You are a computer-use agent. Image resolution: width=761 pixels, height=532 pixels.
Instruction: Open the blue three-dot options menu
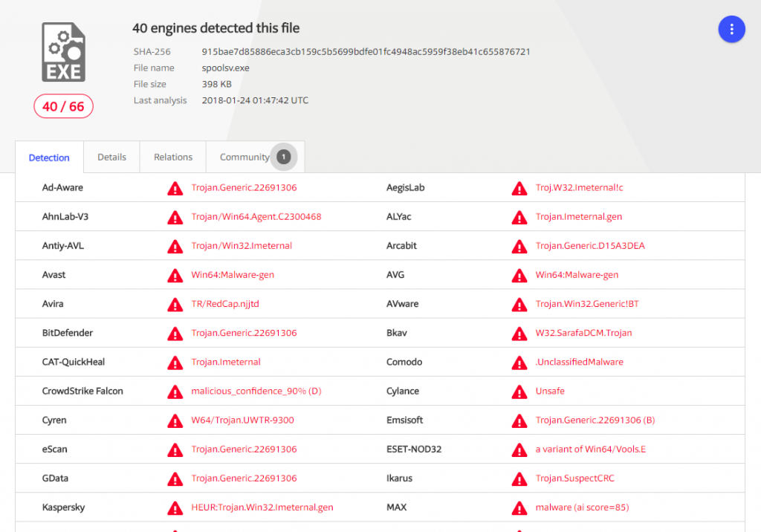coord(731,29)
